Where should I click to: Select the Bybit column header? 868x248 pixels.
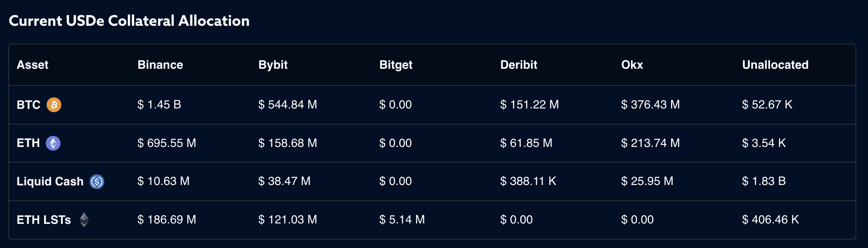coord(273,65)
